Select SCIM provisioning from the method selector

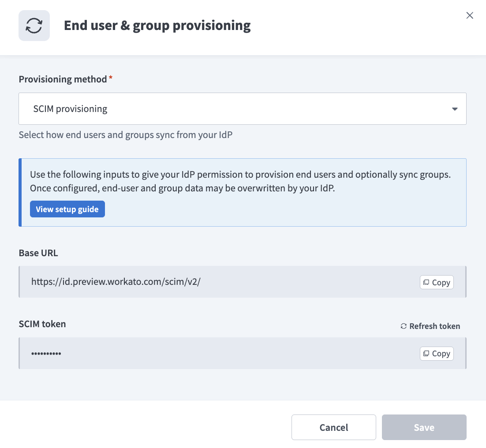coord(69,108)
